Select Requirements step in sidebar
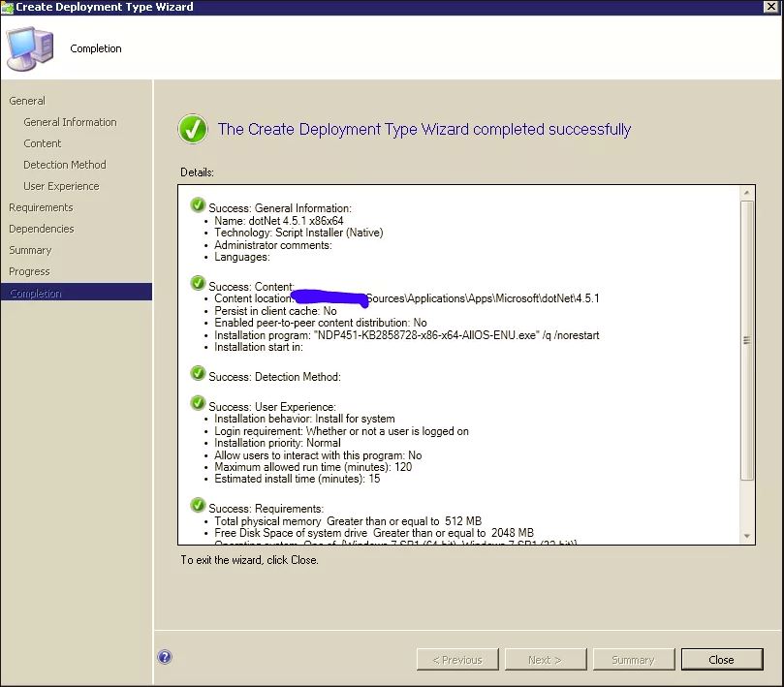The width and height of the screenshot is (784, 687). (41, 207)
